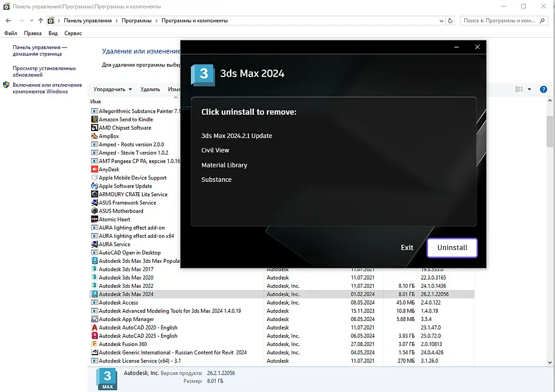
Task: Change view using the view options icon
Action: click(519, 89)
